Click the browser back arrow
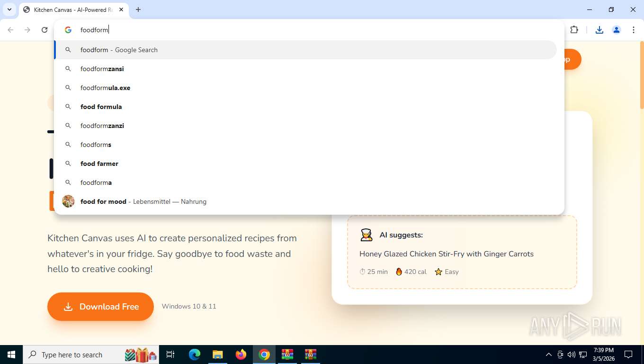Viewport: 644px width, 364px height. click(x=10, y=30)
